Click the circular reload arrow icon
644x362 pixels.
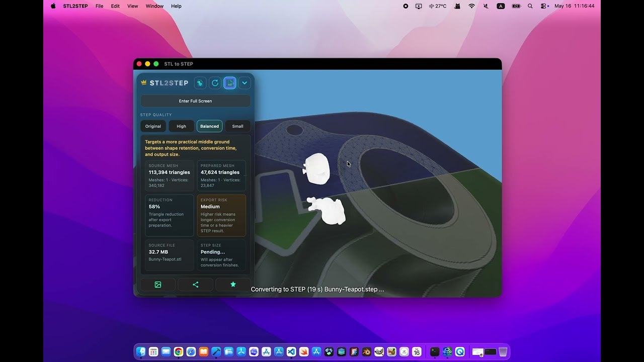[x=215, y=83]
